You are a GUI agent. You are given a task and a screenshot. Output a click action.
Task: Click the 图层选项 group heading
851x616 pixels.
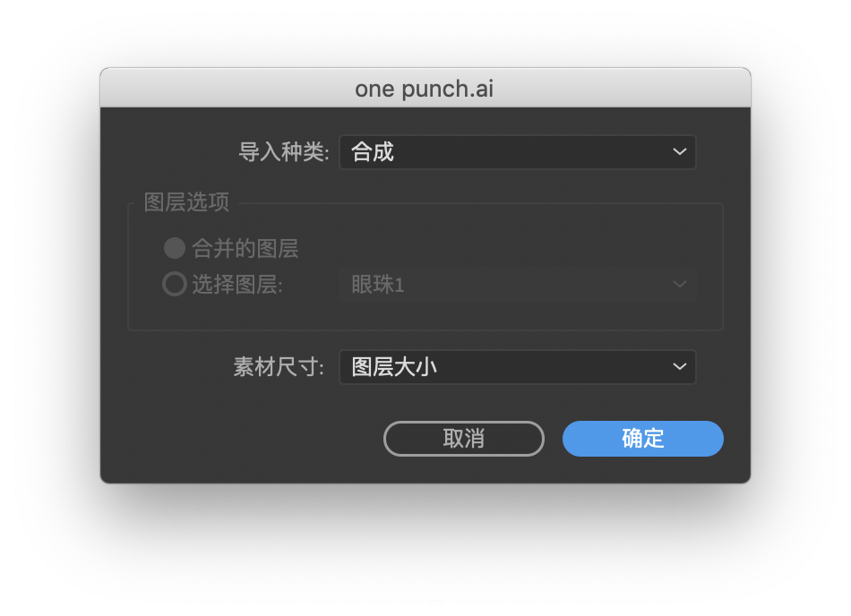coord(186,201)
